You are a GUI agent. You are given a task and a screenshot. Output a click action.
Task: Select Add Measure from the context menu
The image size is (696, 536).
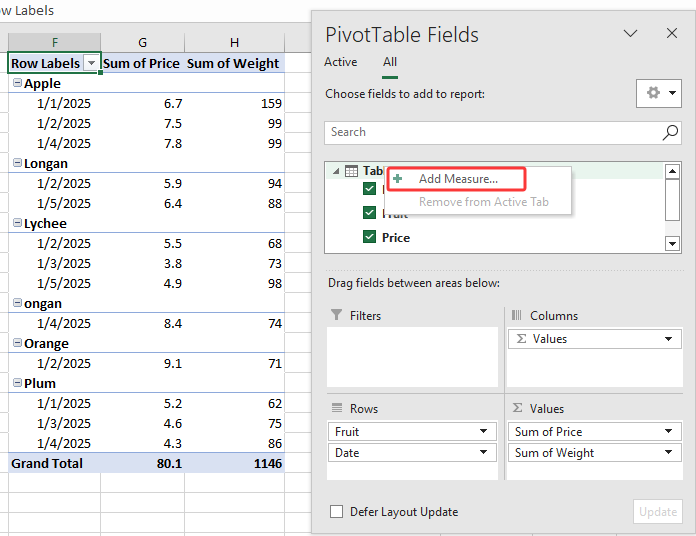click(x=457, y=179)
